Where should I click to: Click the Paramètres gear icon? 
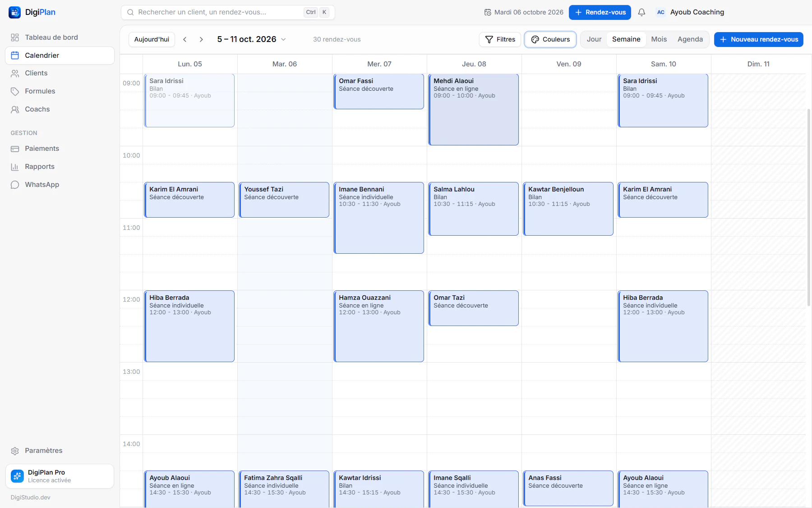point(15,451)
